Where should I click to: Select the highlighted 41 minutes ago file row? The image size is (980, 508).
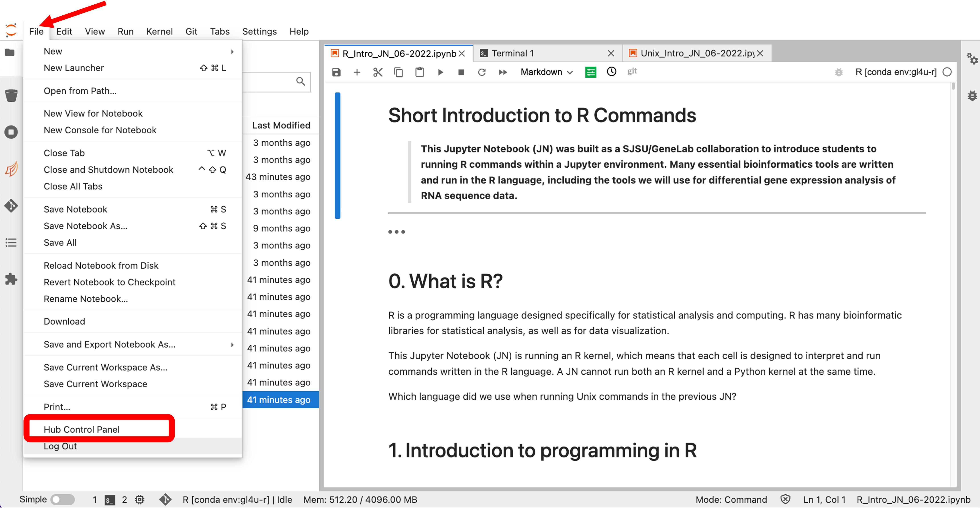pyautogui.click(x=280, y=400)
